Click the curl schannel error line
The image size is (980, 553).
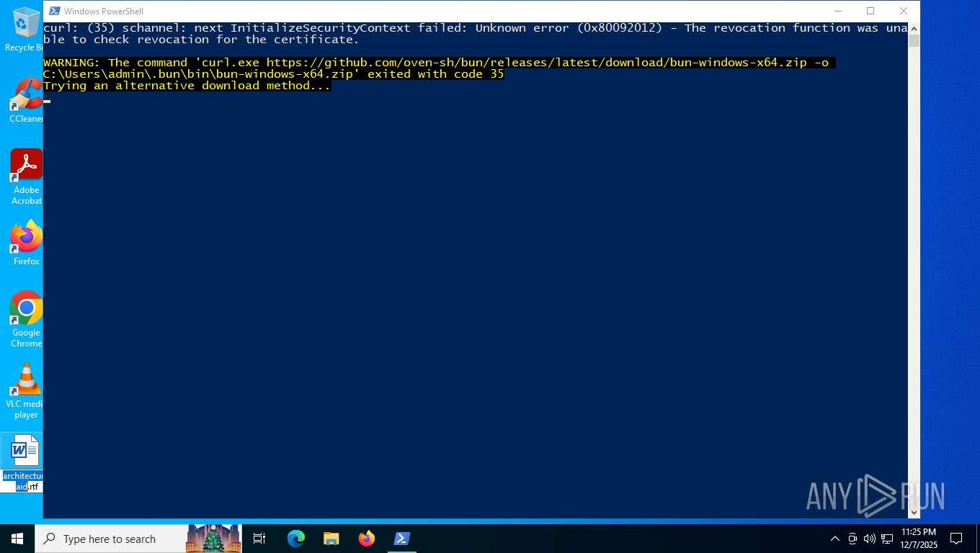point(476,34)
